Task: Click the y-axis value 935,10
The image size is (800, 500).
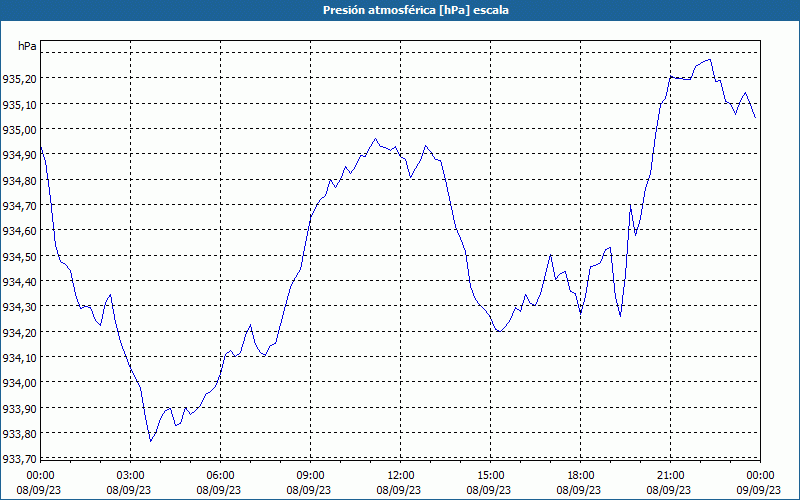Action: pyautogui.click(x=19, y=104)
